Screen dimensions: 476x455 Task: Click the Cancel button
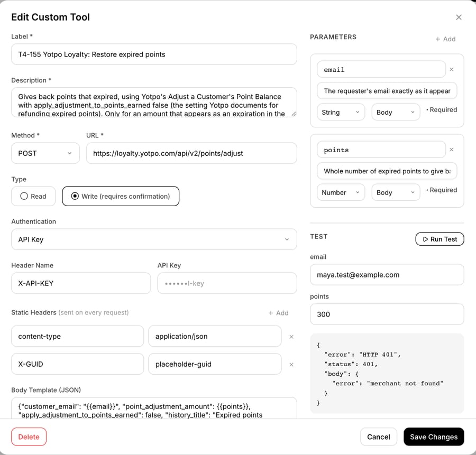point(378,437)
